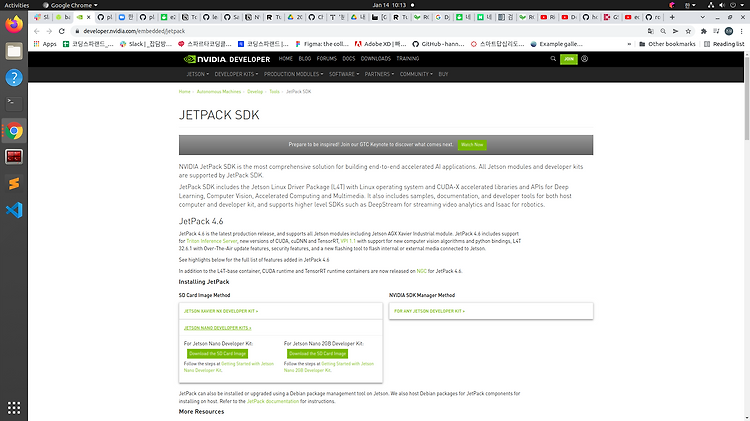Open the account icon next to JOIN
The width and height of the screenshot is (750, 421).
coord(585,59)
